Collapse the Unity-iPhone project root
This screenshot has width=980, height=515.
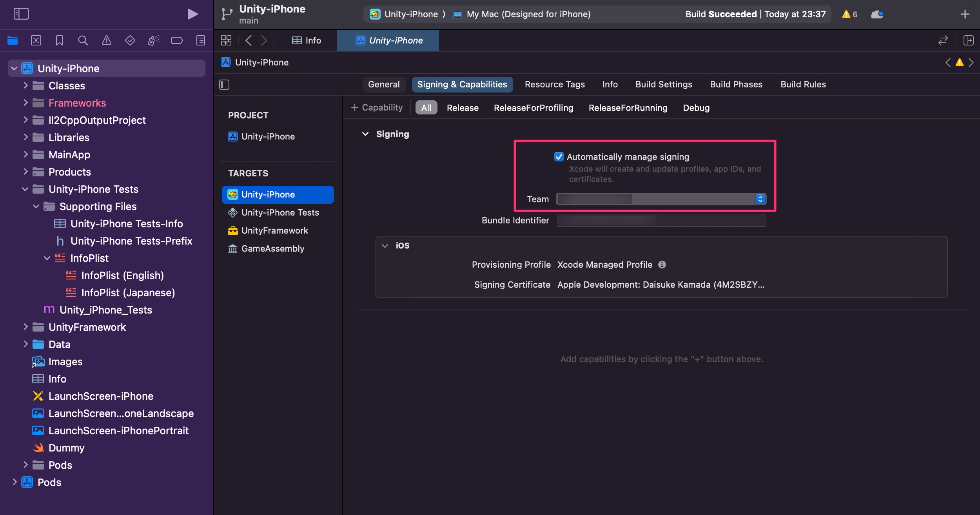coord(14,69)
